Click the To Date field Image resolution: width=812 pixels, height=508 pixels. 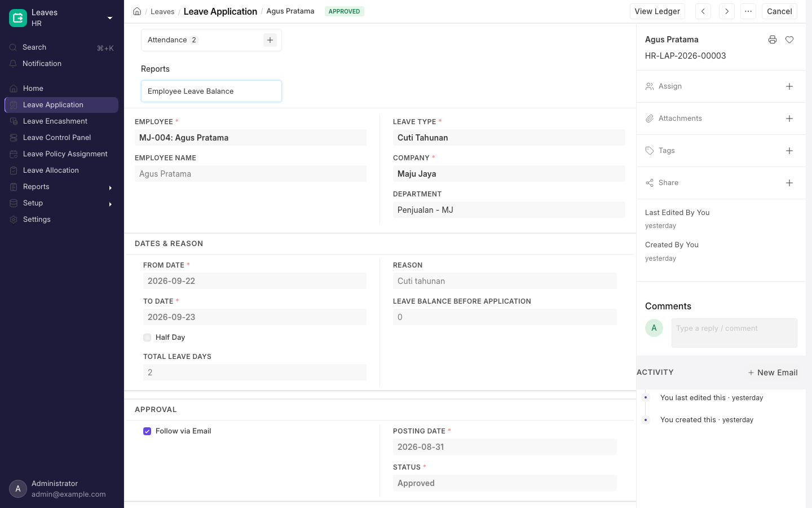255,317
